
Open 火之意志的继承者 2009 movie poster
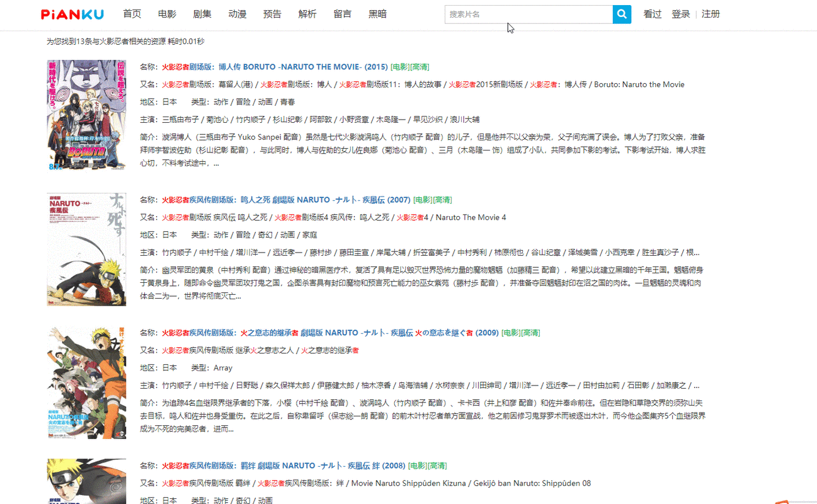click(x=86, y=382)
